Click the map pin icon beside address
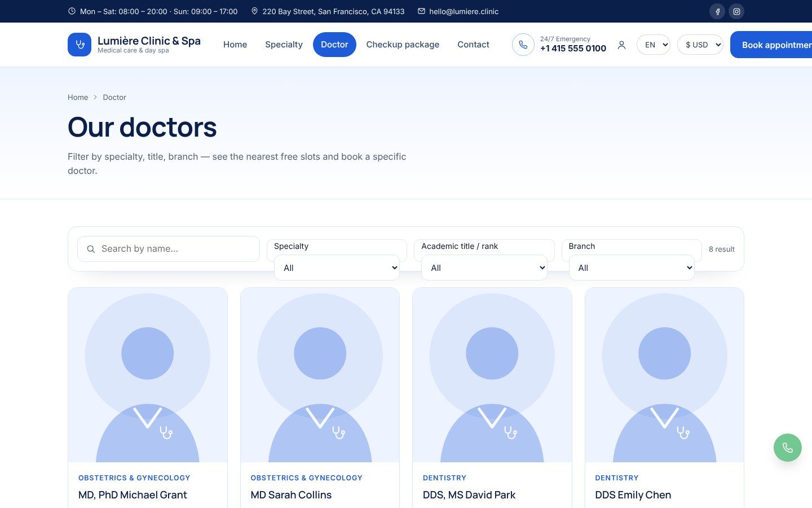Viewport: 812px width, 508px height. click(x=254, y=11)
